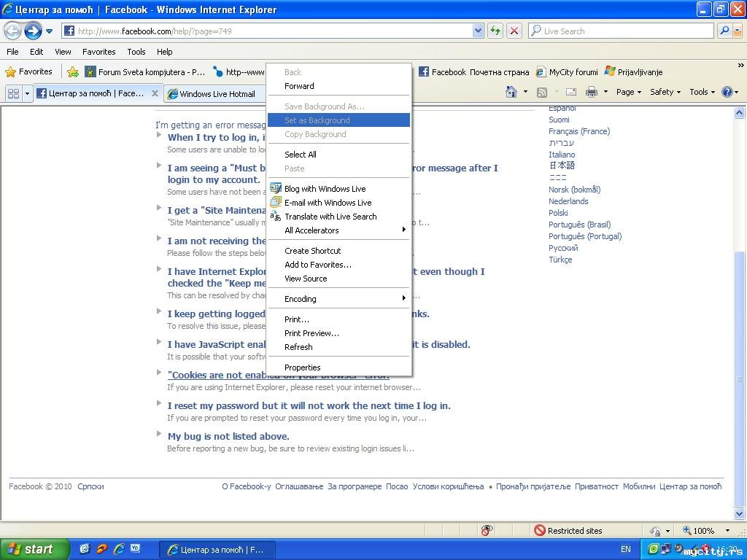Choose Forward in the context menu
747x560 pixels.
pyautogui.click(x=338, y=86)
